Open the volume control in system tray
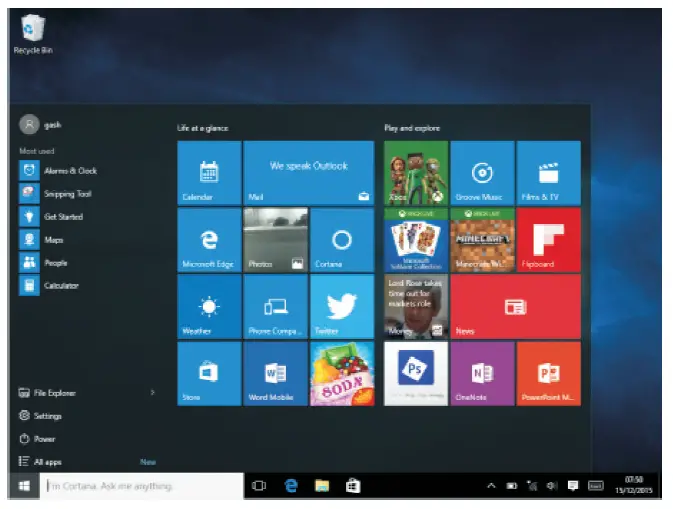This screenshot has width=673, height=509. tap(551, 486)
